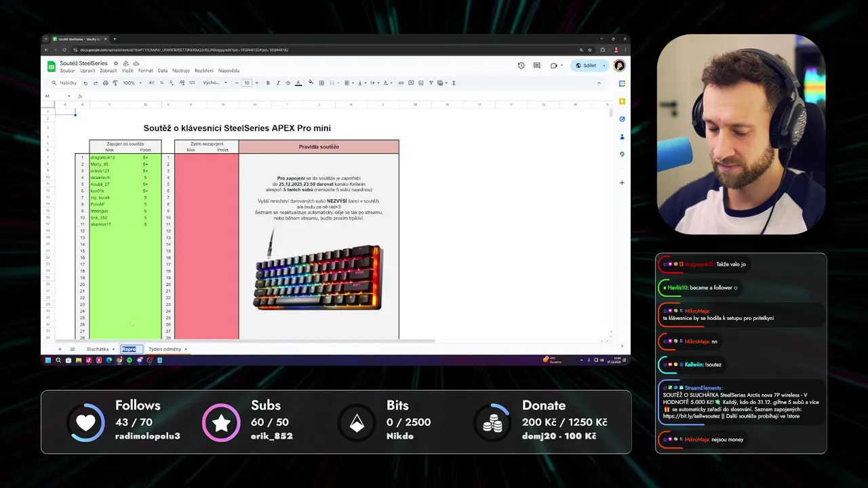Open the Nápověda menu
Image resolution: width=868 pixels, height=488 pixels.
pyautogui.click(x=229, y=70)
